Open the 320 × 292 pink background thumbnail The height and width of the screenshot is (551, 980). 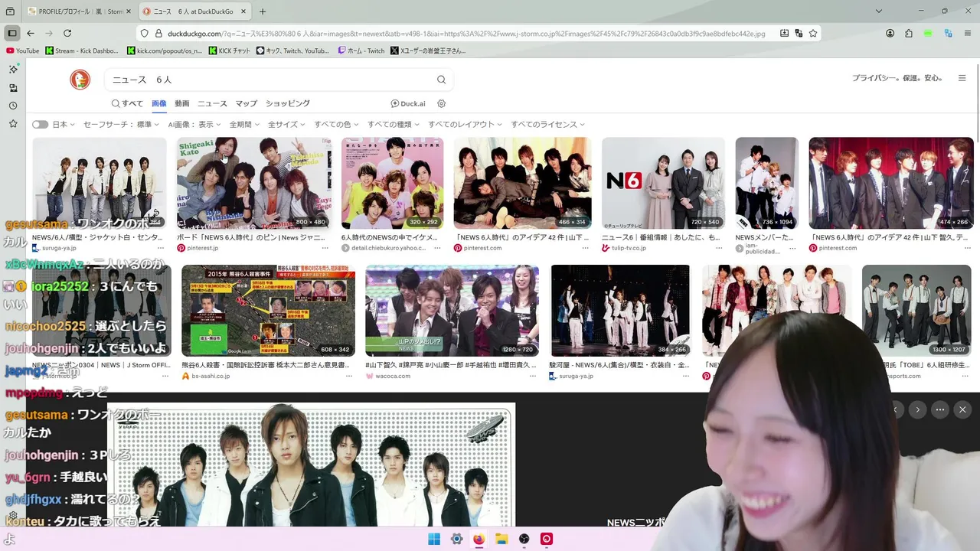pos(392,183)
